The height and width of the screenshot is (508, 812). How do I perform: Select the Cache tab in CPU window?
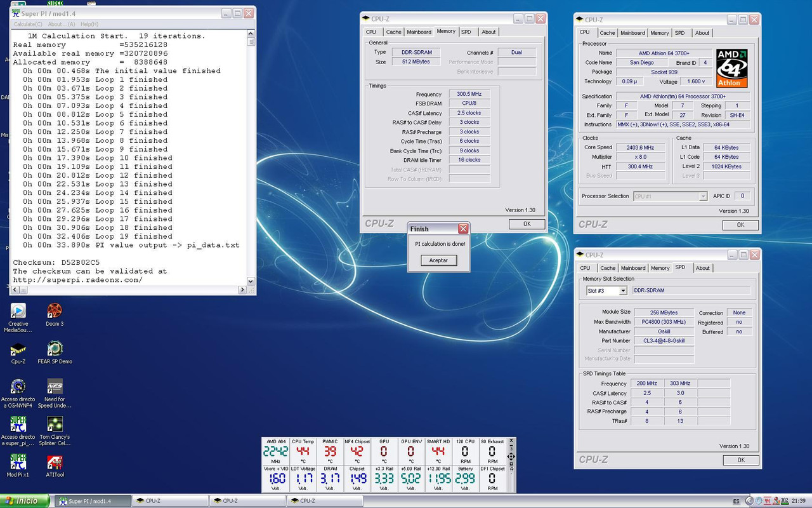pyautogui.click(x=607, y=33)
